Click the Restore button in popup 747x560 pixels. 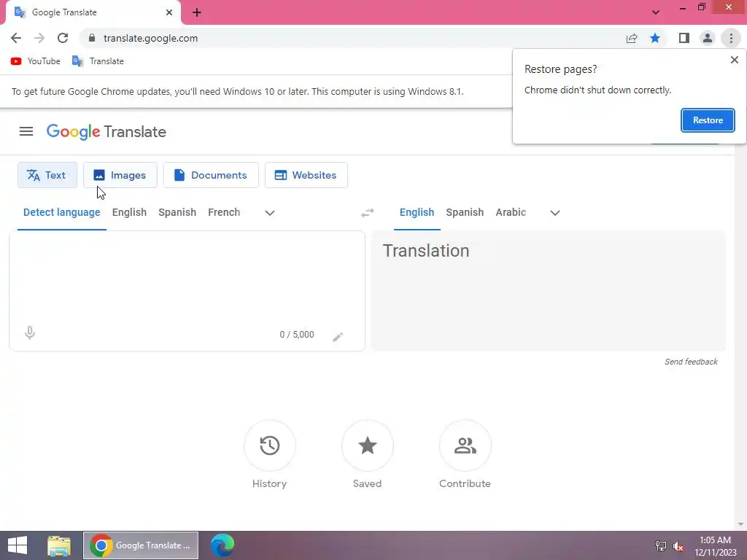point(708,120)
